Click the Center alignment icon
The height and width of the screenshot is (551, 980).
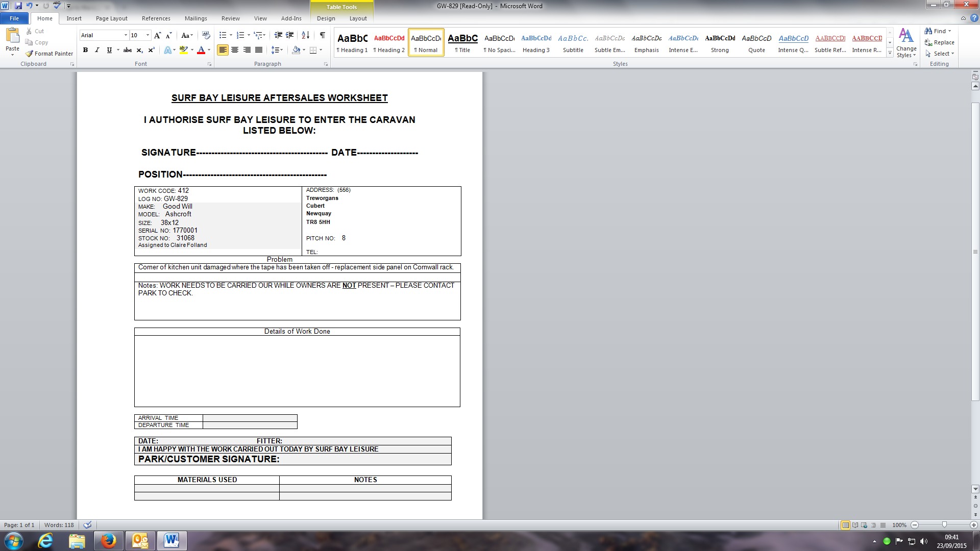click(235, 50)
